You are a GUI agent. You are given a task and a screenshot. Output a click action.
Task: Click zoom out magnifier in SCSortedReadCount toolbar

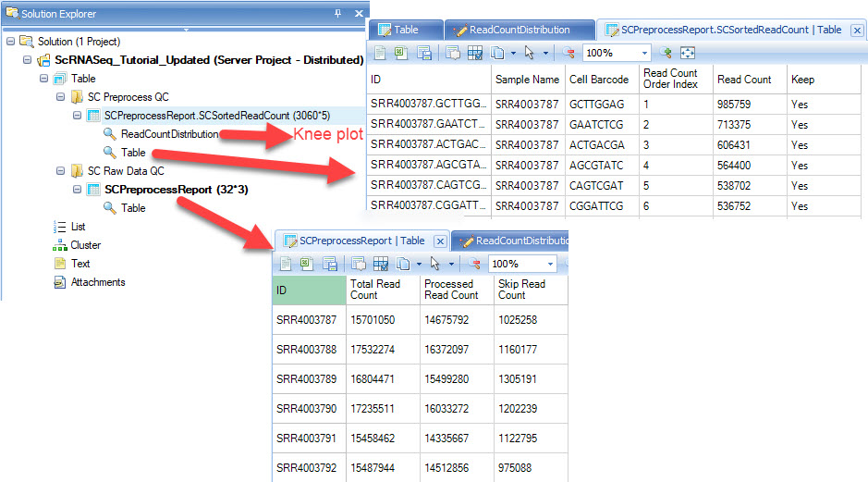568,53
